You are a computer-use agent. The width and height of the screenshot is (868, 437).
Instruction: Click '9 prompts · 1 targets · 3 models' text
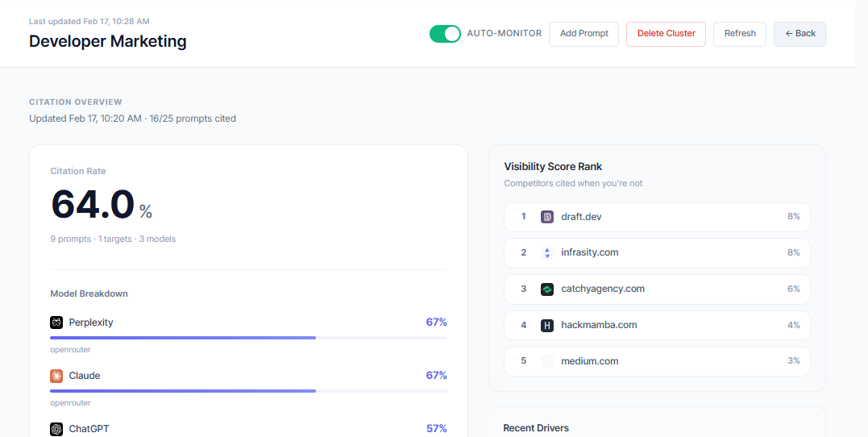[113, 239]
